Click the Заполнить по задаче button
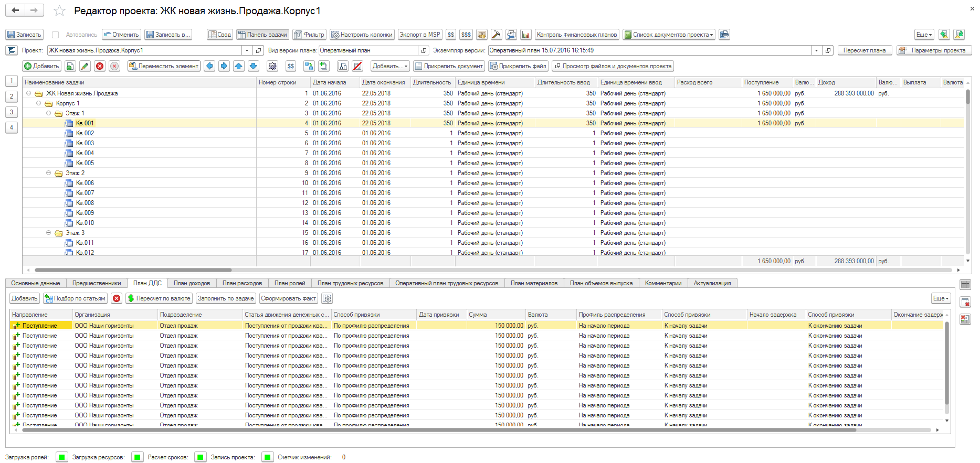The image size is (980, 463). pos(226,298)
